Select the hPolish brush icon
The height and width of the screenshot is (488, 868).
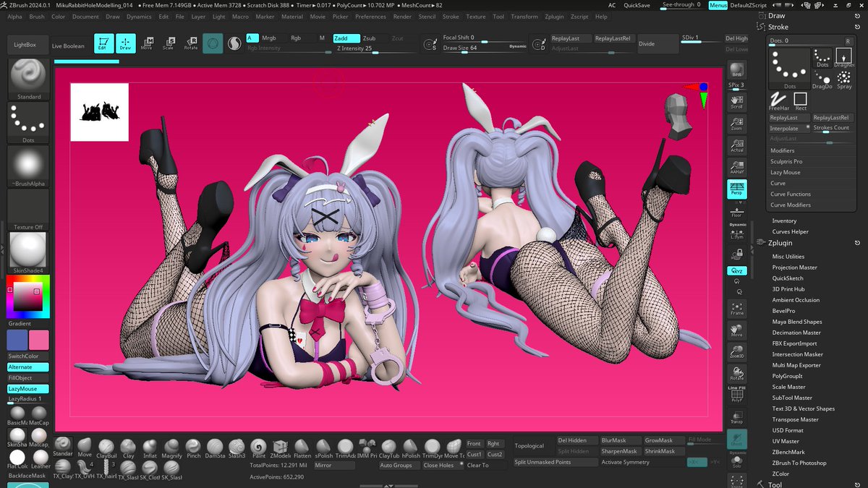coord(411,449)
